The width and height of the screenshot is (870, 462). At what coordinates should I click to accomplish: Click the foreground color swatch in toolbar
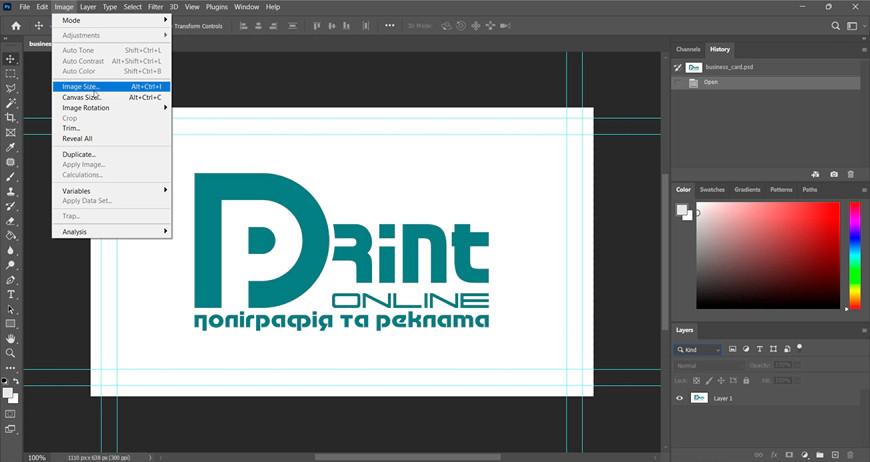click(8, 393)
